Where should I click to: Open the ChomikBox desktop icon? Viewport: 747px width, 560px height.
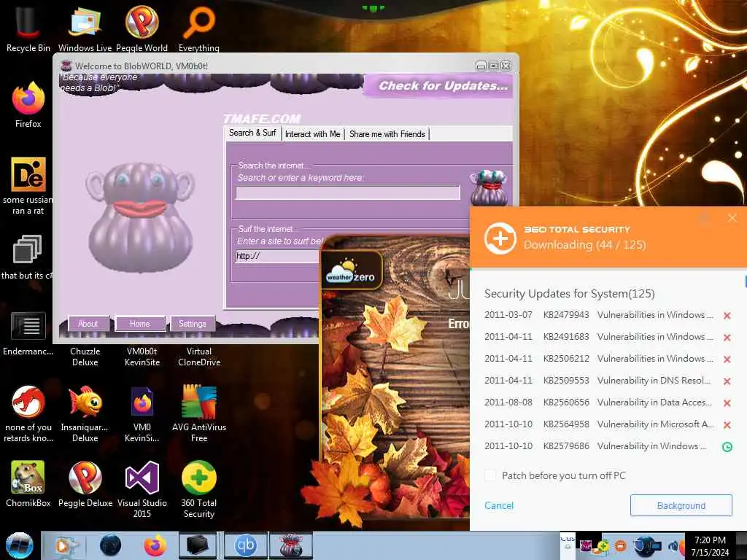click(x=28, y=483)
